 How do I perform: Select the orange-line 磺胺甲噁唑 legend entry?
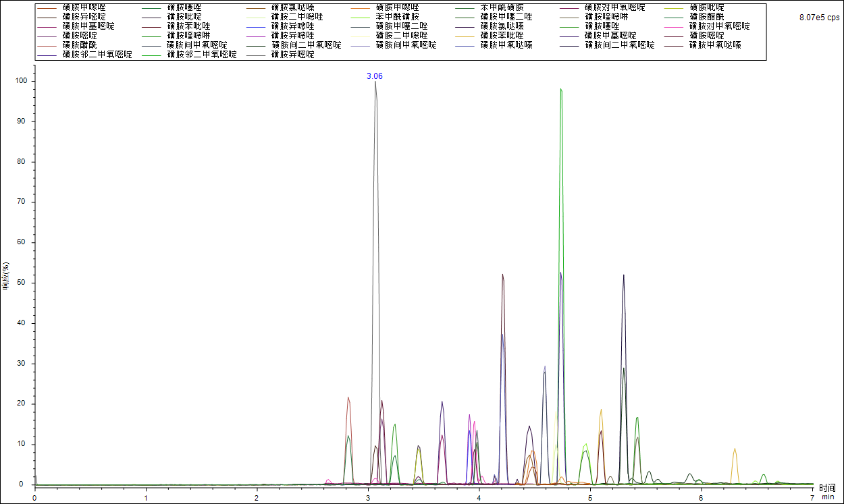coord(396,7)
